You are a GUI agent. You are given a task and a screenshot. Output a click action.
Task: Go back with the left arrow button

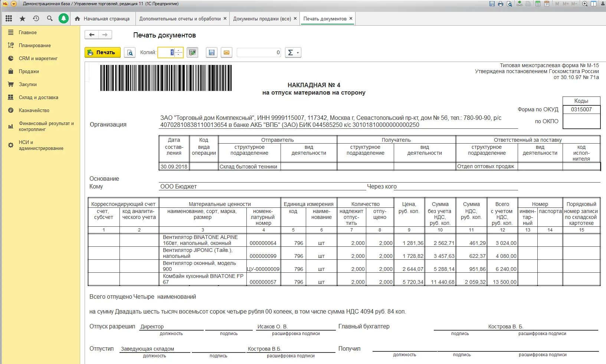(x=92, y=35)
